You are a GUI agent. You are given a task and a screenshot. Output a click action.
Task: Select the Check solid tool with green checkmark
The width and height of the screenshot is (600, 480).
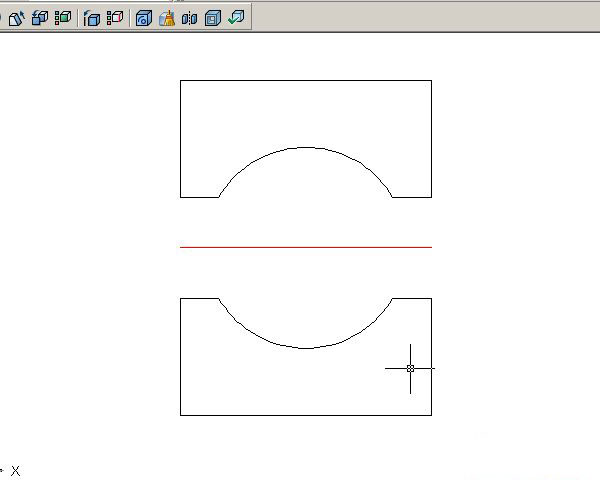(236, 18)
